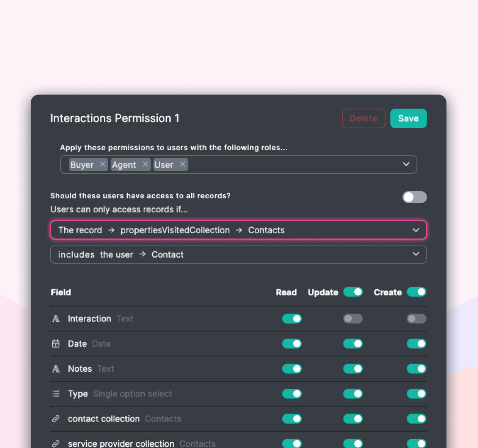The height and width of the screenshot is (448, 478).
Task: Click the option list icon next to Type
Action: (56, 394)
